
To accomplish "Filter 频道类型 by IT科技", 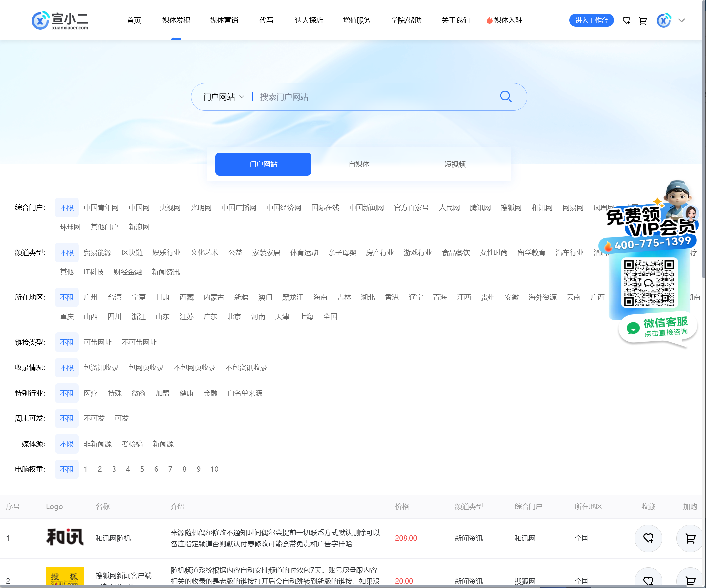I will click(x=93, y=272).
